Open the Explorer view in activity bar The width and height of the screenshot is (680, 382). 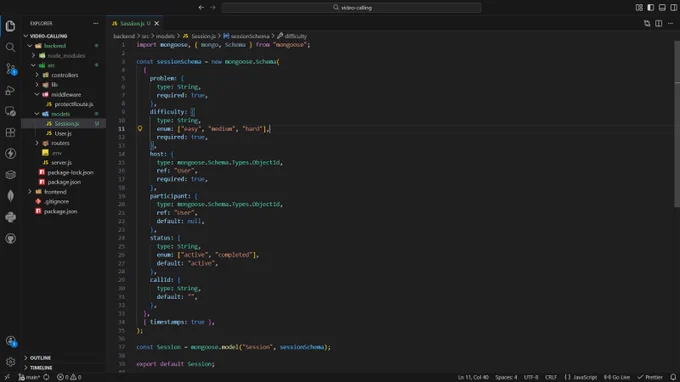10,26
